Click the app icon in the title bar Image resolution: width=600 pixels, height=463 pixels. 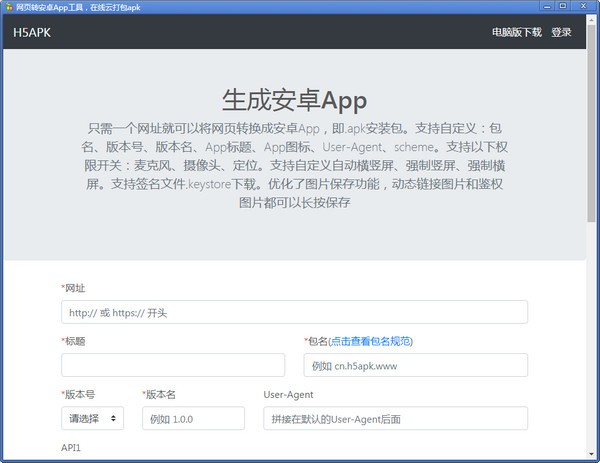click(9, 7)
